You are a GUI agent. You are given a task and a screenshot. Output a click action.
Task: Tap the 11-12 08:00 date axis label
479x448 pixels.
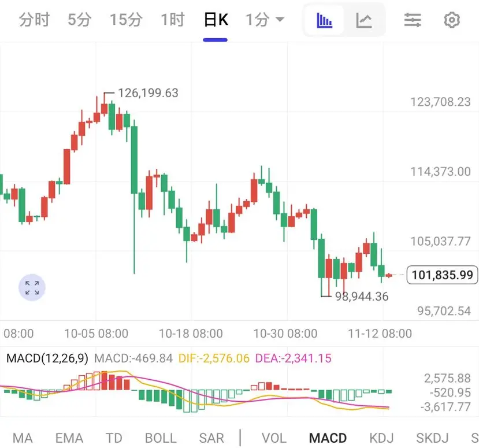pos(380,334)
